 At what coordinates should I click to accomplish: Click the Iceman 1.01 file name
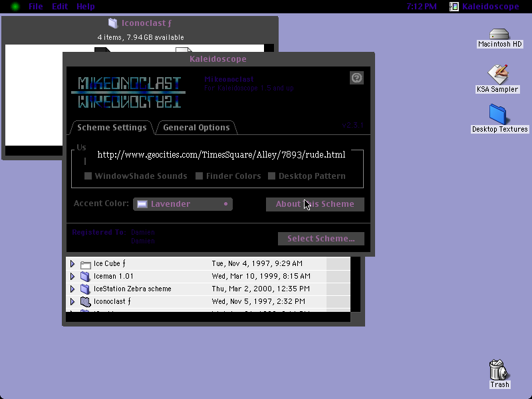click(114, 276)
